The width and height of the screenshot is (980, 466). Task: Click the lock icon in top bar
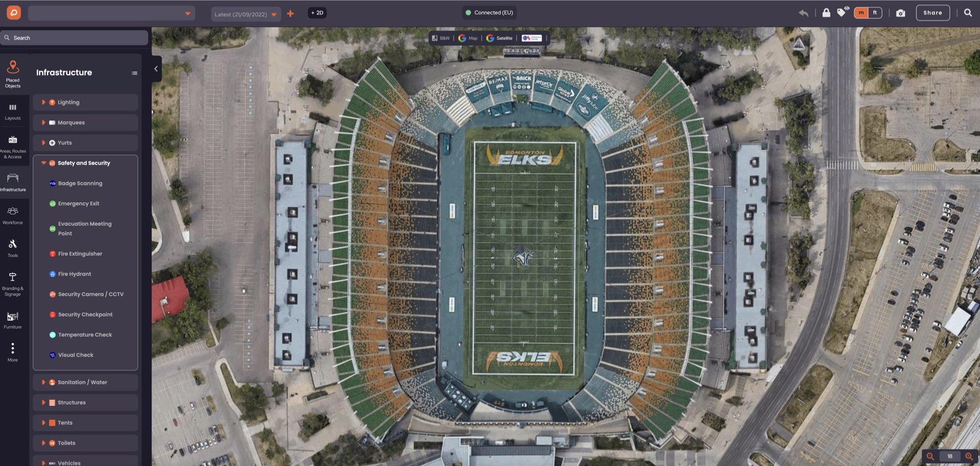[826, 13]
